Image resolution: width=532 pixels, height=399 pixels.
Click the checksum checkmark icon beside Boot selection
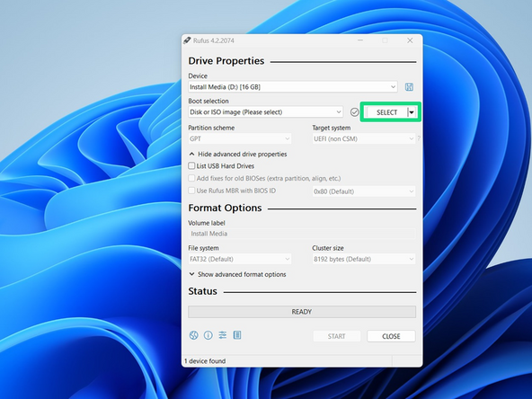point(355,112)
